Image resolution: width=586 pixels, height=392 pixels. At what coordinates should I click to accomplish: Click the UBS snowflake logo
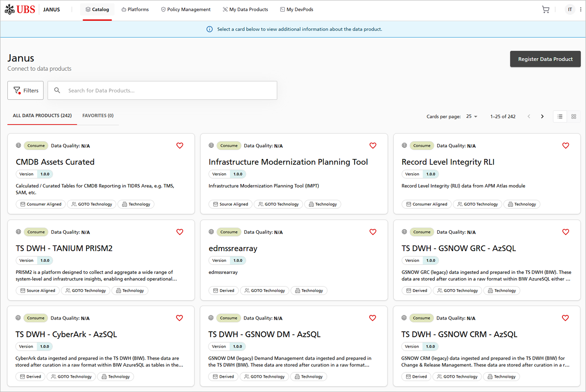[10, 9]
